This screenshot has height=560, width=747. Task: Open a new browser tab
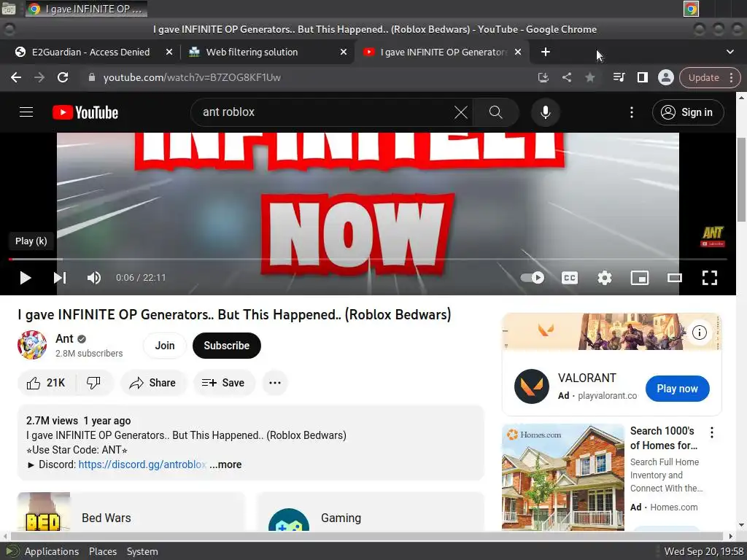click(x=546, y=52)
